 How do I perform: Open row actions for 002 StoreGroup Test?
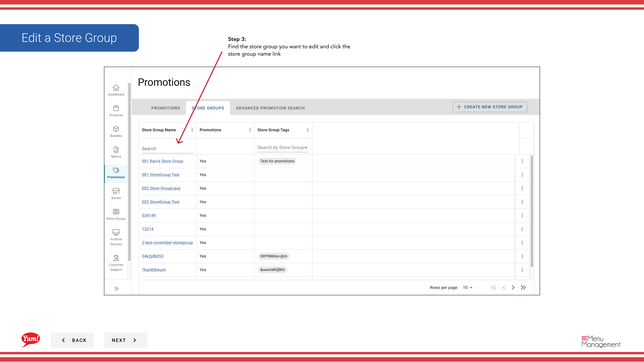(522, 202)
